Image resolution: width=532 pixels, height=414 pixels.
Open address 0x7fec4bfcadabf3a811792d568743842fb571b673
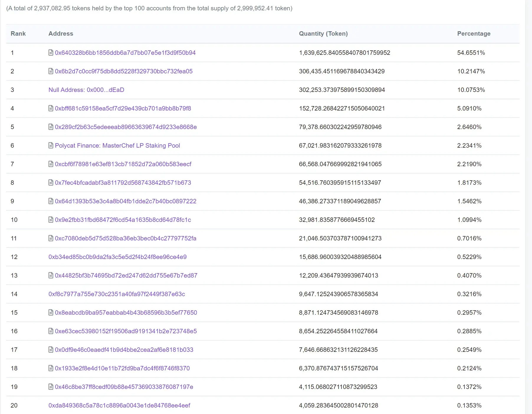coord(123,183)
